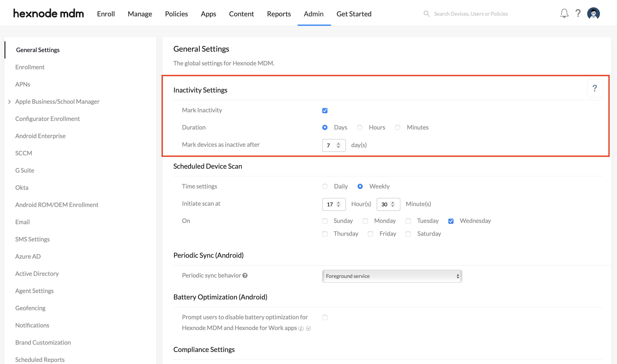Open Email settings in sidebar
The width and height of the screenshot is (617, 364).
[x=22, y=222]
